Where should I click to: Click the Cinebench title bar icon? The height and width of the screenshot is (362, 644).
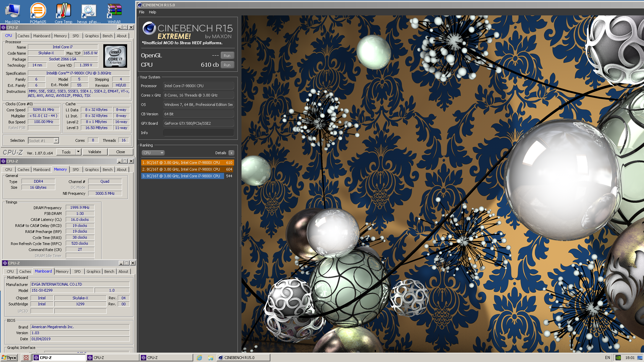tap(140, 5)
